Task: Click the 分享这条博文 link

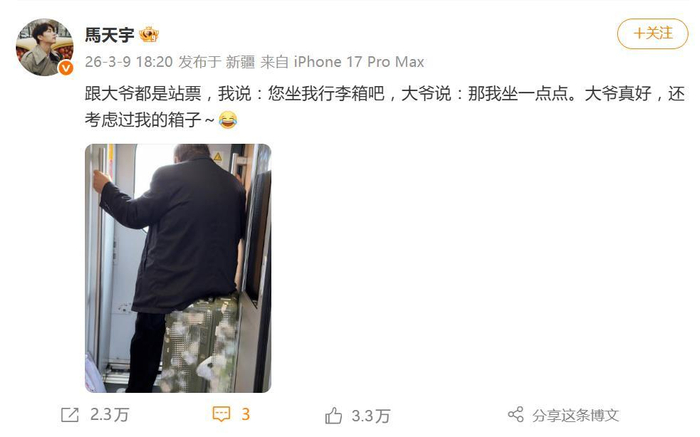Action: 575,416
